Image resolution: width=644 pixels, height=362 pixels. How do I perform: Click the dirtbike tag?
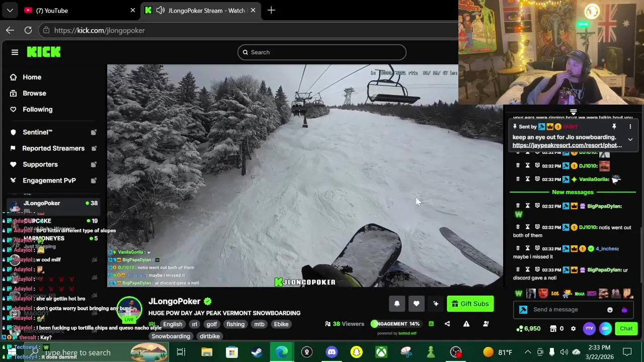pos(209,336)
